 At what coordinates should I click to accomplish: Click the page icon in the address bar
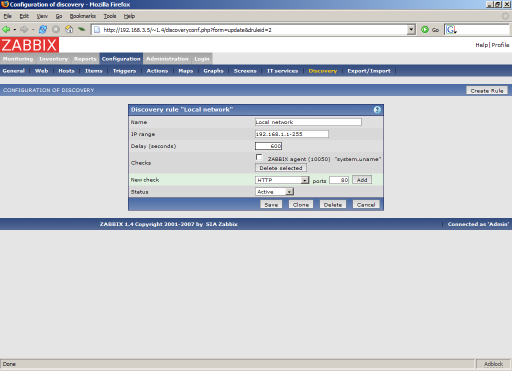point(97,30)
